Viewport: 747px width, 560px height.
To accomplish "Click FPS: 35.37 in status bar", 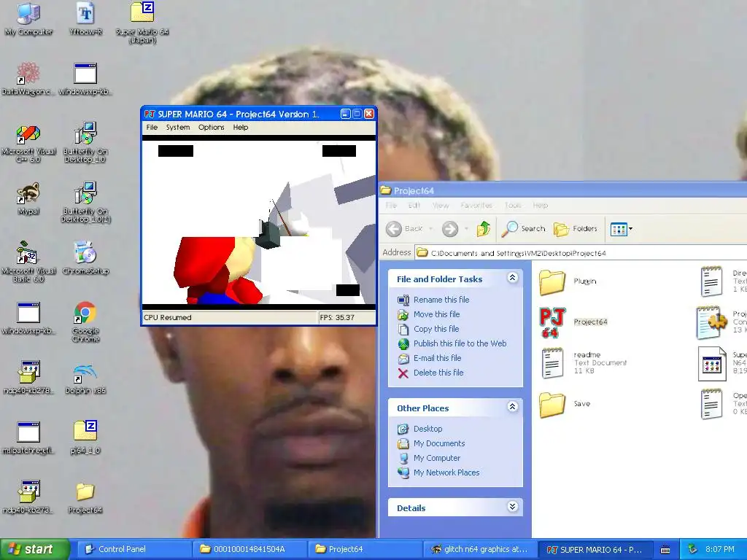I will click(x=337, y=318).
